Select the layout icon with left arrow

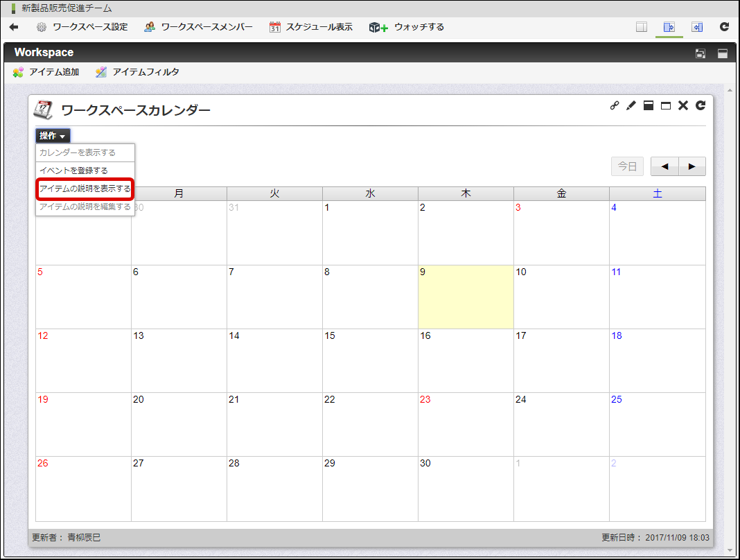697,27
